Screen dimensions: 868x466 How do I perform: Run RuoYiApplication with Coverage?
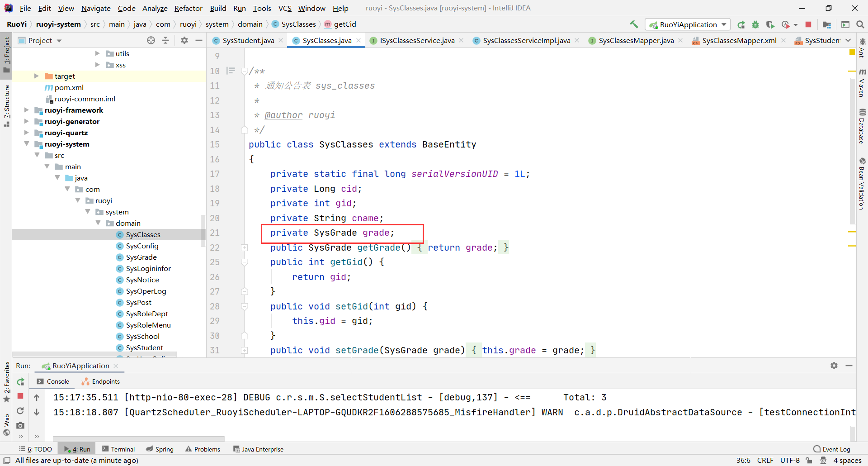coord(770,24)
